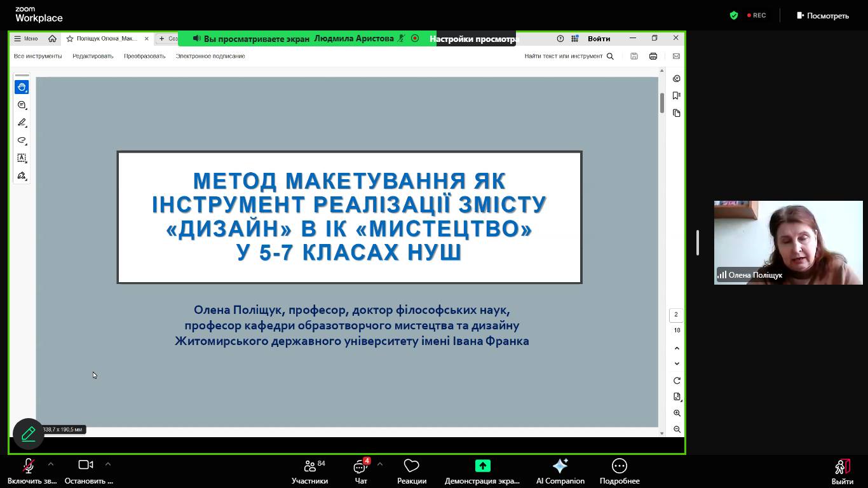Print the document with printer icon

(653, 56)
